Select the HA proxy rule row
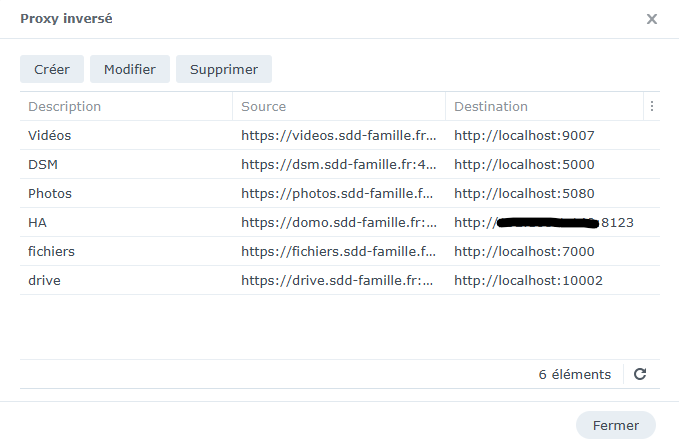 pos(37,222)
